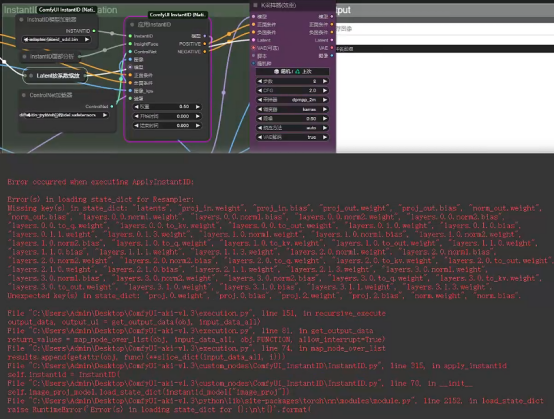The height and width of the screenshot is (420, 554).
Task: Toggle the true value of VAE decode
Action: (292, 137)
